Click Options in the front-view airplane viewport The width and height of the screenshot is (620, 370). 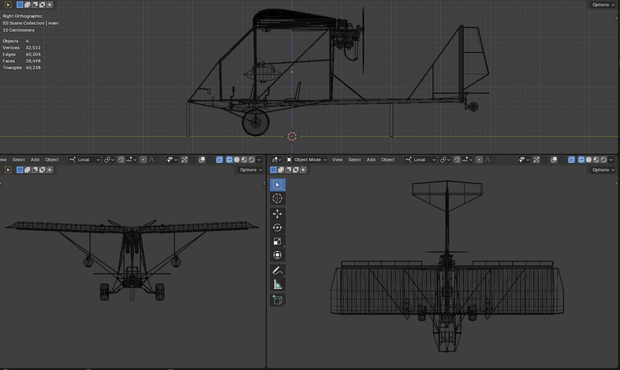click(250, 170)
